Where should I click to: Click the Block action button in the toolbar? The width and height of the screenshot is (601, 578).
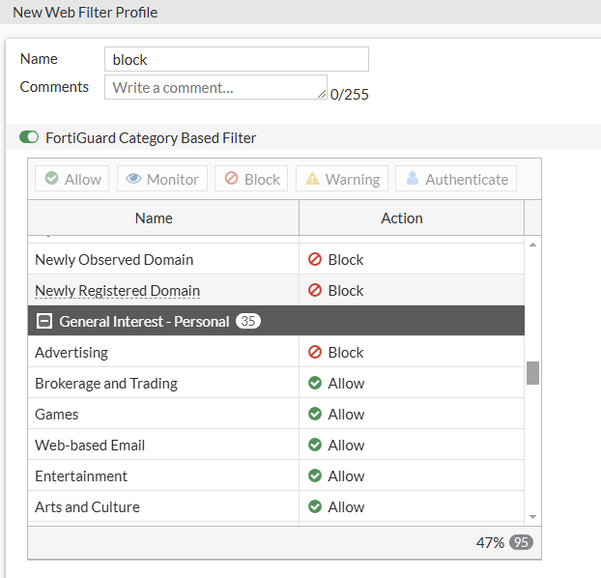pos(251,179)
